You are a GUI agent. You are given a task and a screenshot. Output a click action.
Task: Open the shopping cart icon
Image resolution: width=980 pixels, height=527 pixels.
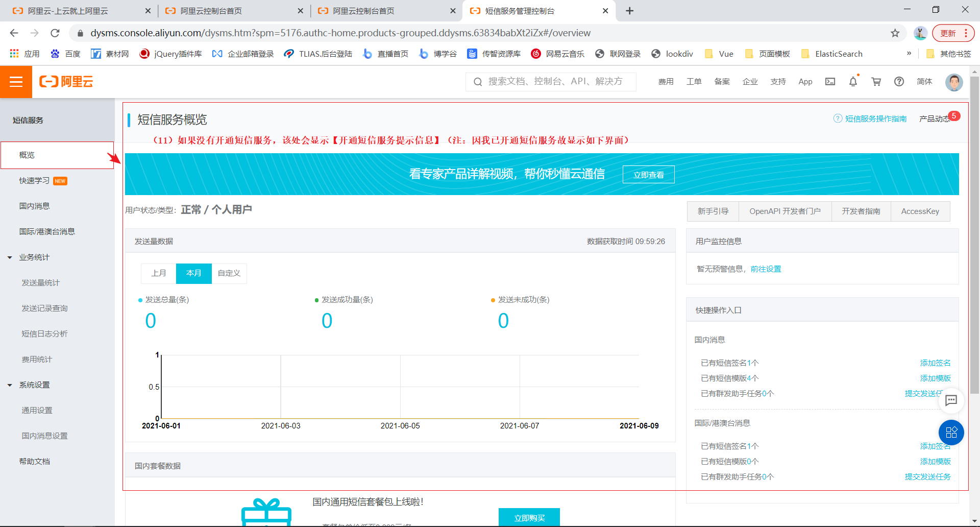coord(876,82)
